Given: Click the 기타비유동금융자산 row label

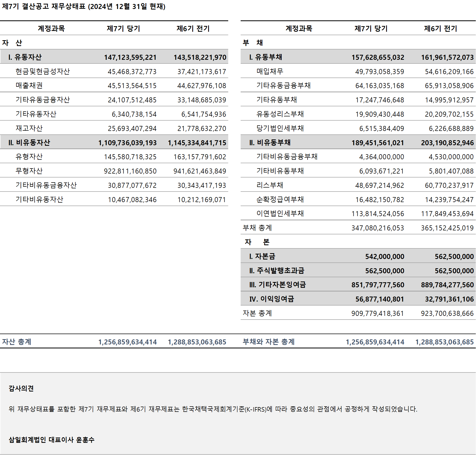Looking at the screenshot, I should (46, 185).
